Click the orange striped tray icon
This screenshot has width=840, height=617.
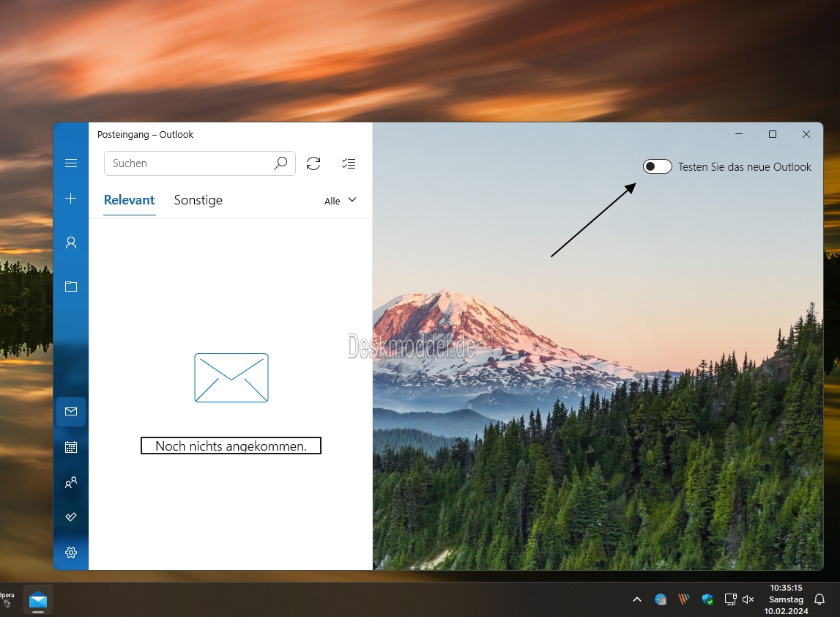pyautogui.click(x=683, y=599)
